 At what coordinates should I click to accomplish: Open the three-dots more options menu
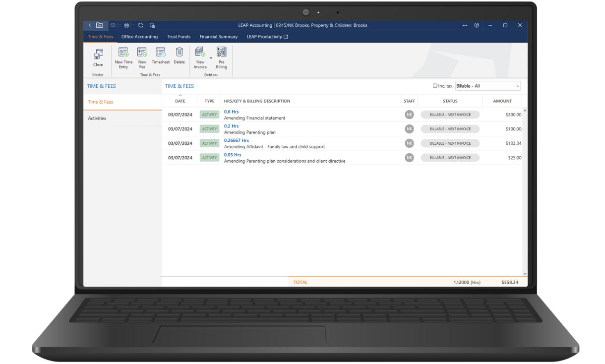465,25
